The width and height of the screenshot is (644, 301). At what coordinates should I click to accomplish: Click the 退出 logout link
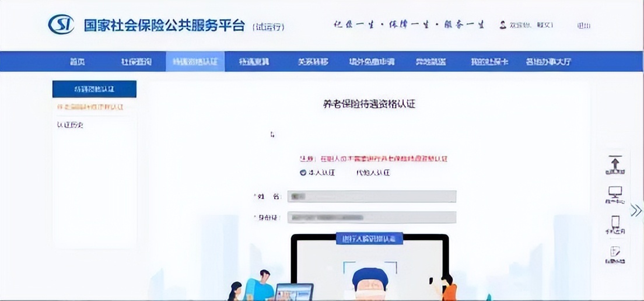pos(583,26)
